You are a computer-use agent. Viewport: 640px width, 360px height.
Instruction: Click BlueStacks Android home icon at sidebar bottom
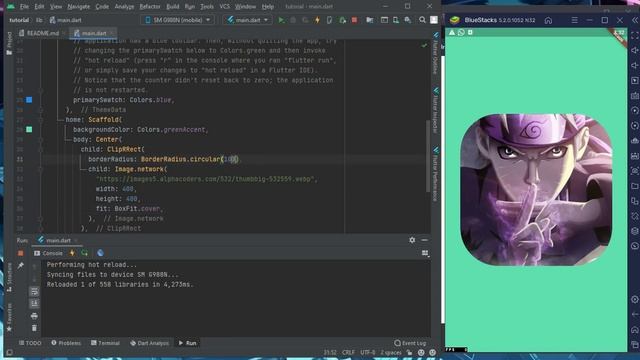[635, 330]
